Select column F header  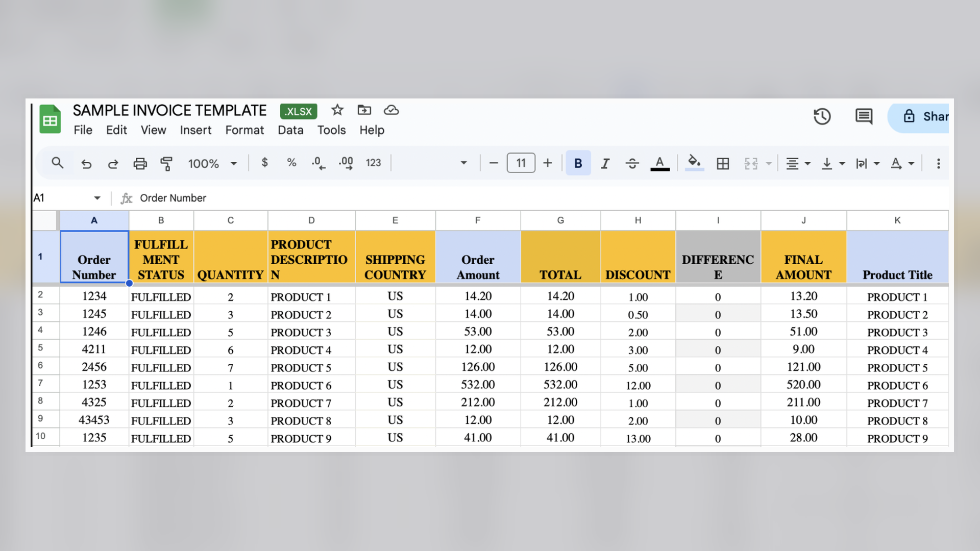point(478,220)
